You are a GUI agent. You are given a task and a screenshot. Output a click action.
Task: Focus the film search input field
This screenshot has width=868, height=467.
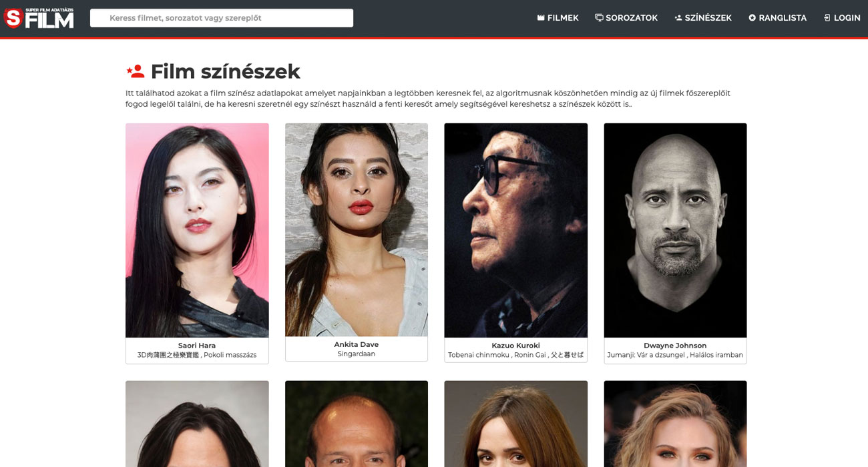click(222, 18)
